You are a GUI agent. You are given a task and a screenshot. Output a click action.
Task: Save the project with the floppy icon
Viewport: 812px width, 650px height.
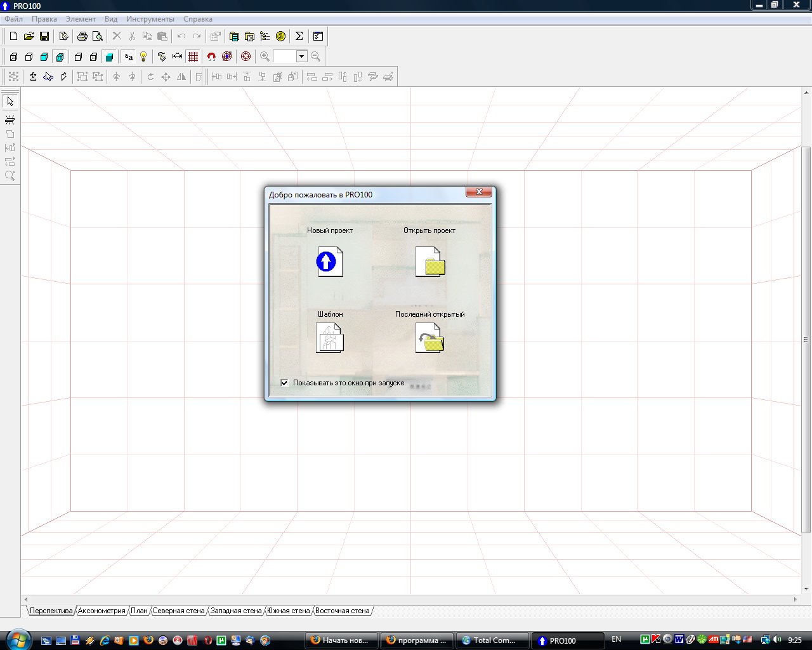[44, 36]
